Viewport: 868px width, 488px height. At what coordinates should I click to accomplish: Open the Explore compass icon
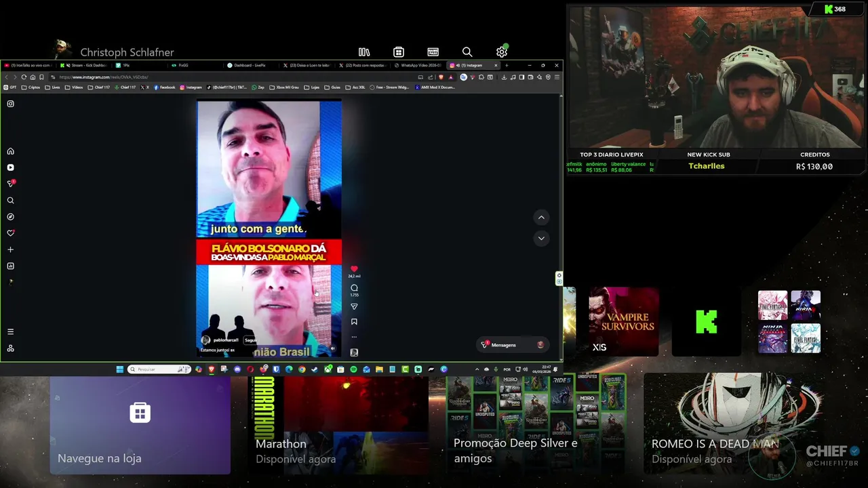point(10,217)
